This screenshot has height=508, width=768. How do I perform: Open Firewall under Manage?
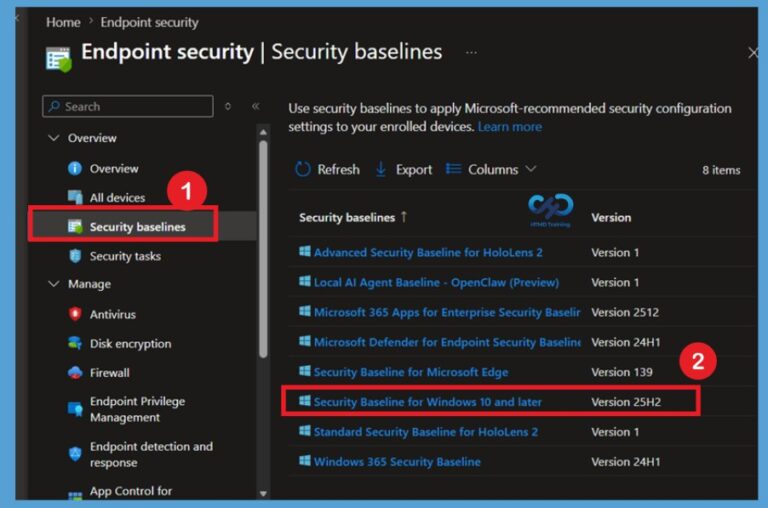pos(110,373)
